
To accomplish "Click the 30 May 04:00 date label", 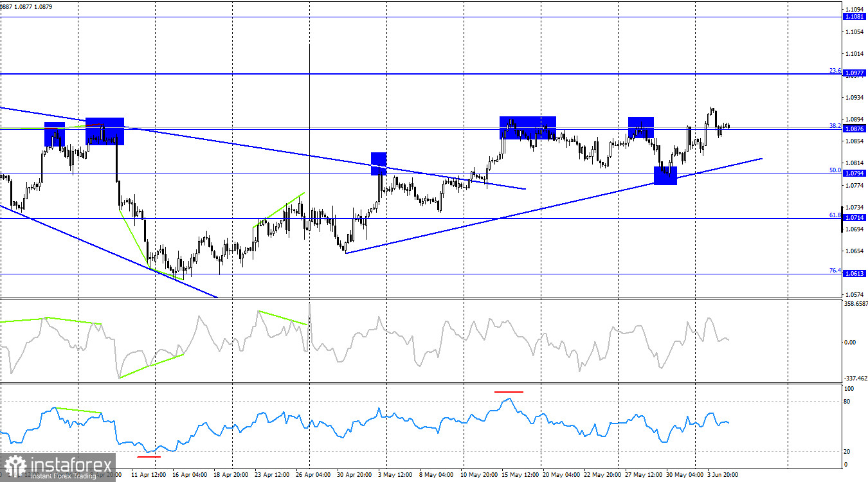I will tap(685, 475).
